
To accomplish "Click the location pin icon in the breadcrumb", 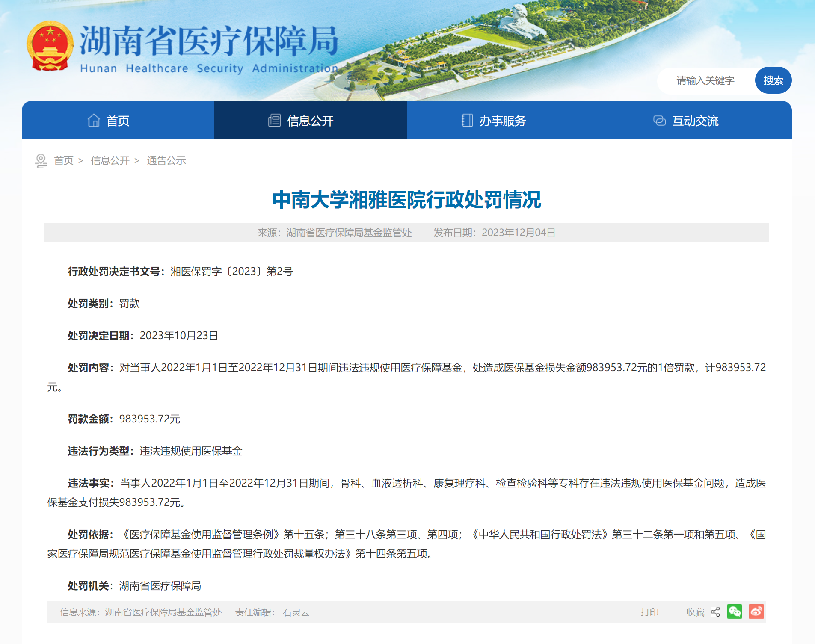I will (x=41, y=161).
